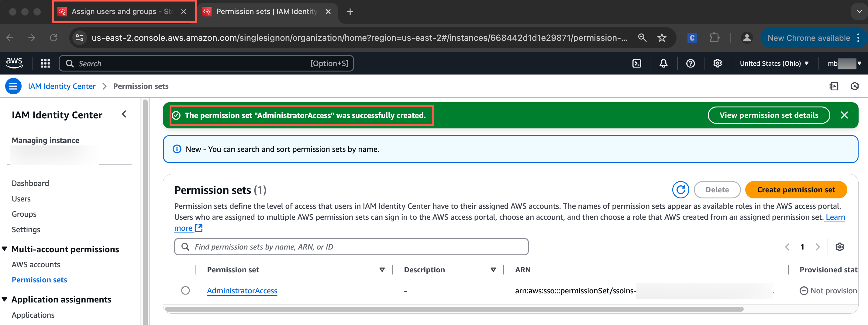This screenshot has height=325, width=868.
Task: Click the sidebar vertical scrollbar
Action: click(x=145, y=212)
